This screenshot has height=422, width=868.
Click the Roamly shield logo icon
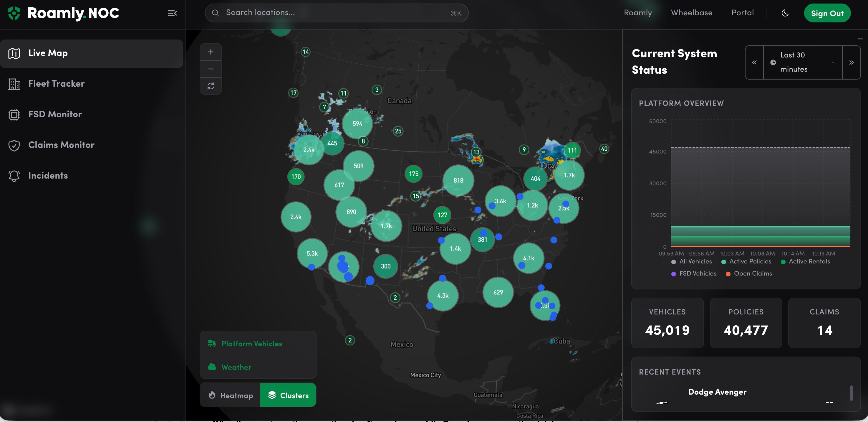click(x=14, y=13)
